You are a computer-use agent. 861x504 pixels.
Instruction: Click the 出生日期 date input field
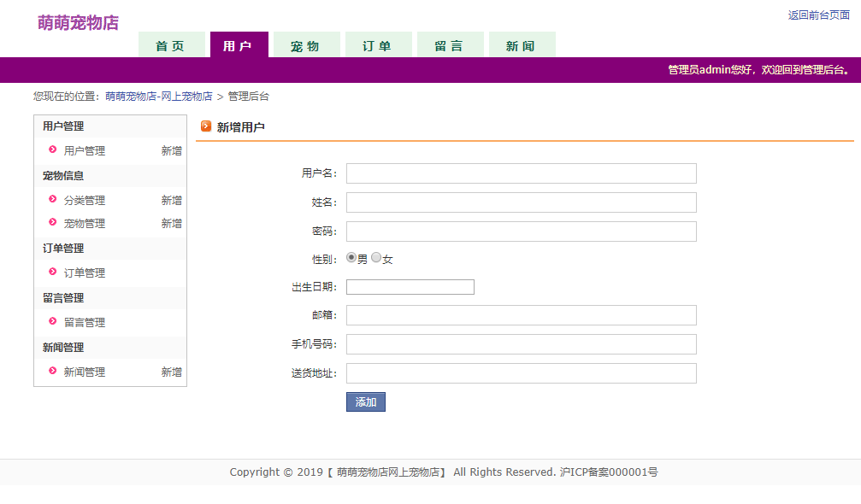[x=410, y=286]
